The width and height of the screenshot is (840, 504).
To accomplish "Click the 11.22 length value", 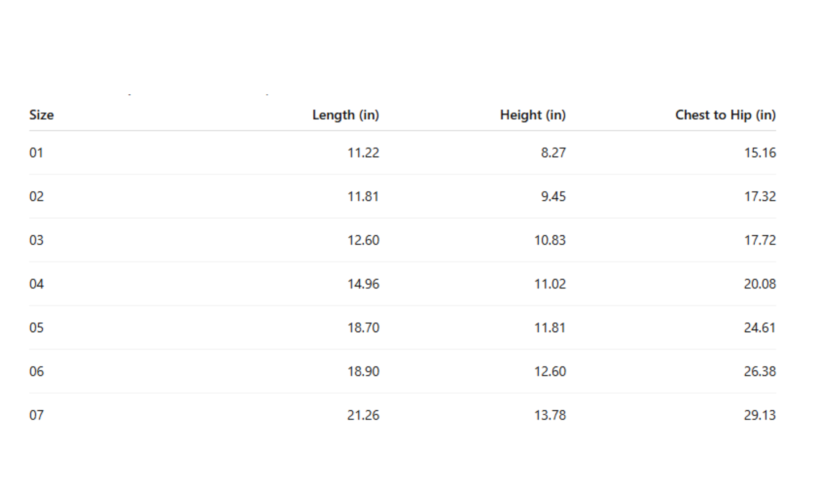I will click(363, 153).
